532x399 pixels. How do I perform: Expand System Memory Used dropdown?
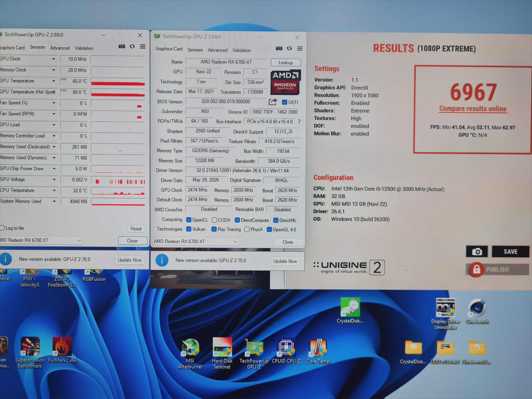click(x=54, y=201)
